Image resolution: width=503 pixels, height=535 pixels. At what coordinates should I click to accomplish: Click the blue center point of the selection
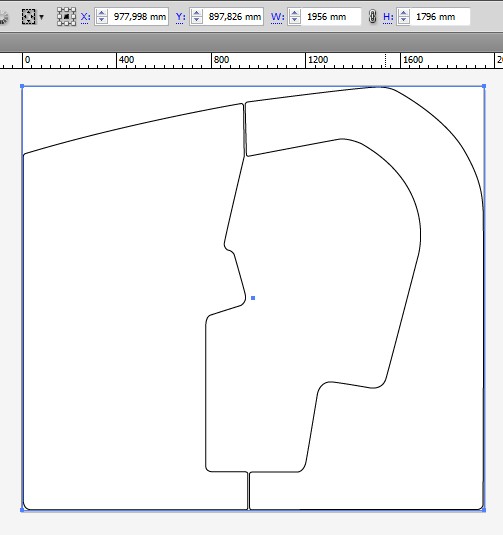click(x=253, y=298)
